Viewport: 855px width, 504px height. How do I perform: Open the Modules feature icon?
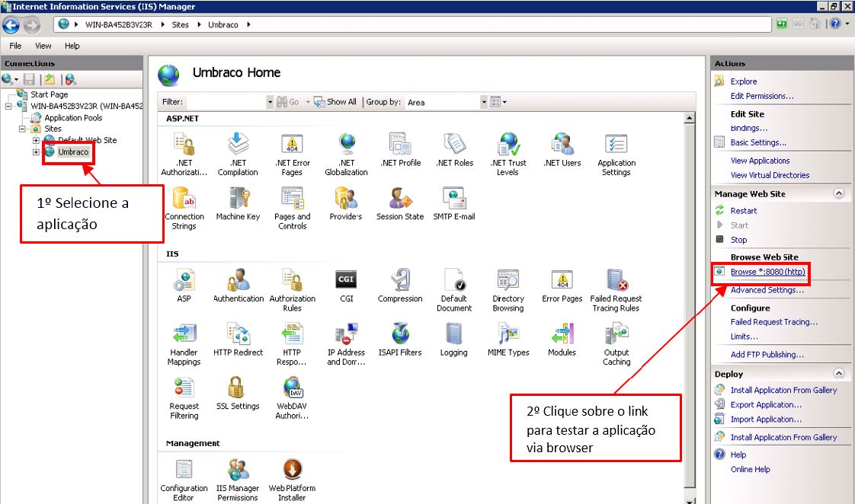[x=562, y=340]
